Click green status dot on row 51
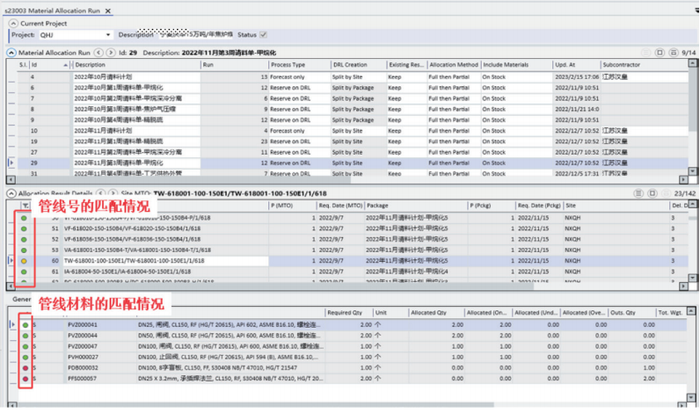 pyautogui.click(x=24, y=228)
